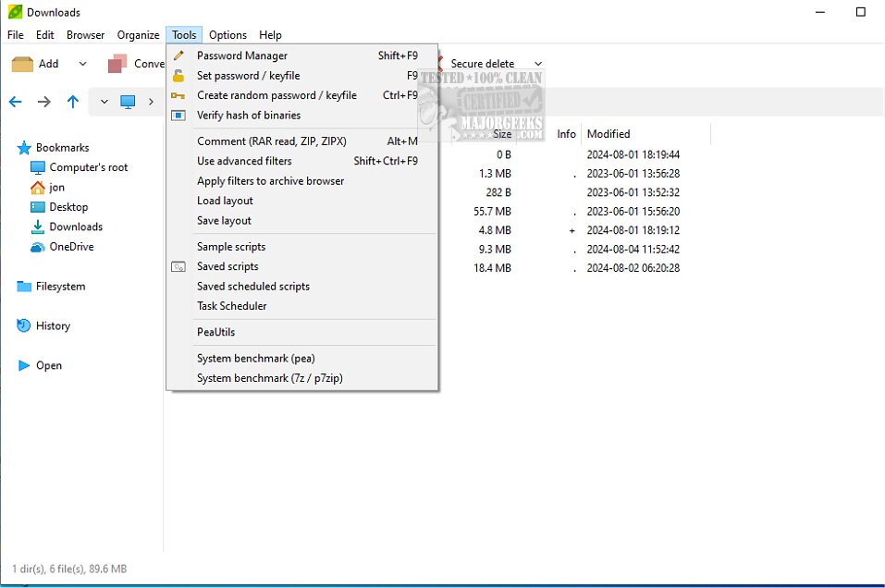Click the key icon for random password

178,96
